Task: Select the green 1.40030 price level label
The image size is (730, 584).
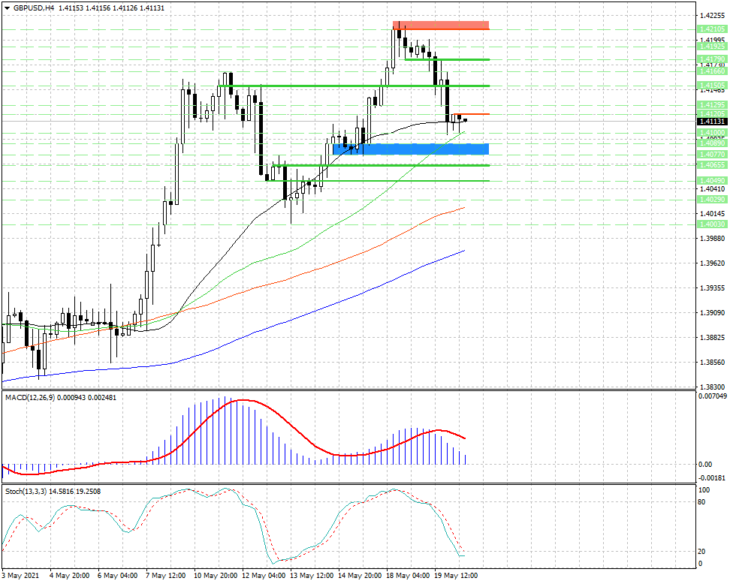Action: [712, 224]
